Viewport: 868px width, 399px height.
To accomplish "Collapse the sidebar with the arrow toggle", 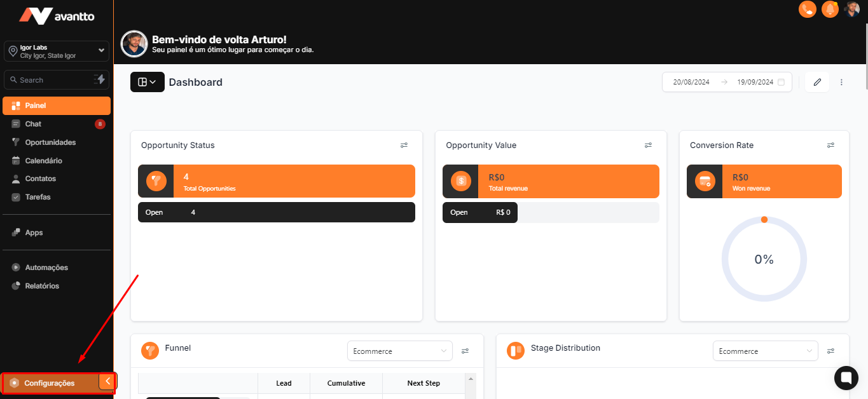I will coord(107,381).
